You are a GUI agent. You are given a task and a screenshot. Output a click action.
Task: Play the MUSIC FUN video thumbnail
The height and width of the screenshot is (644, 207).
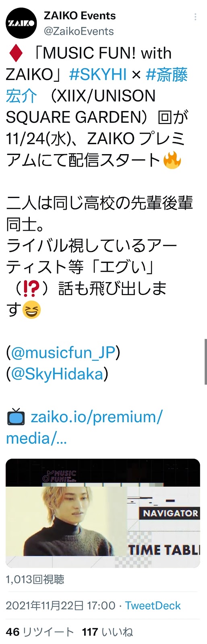click(103, 513)
